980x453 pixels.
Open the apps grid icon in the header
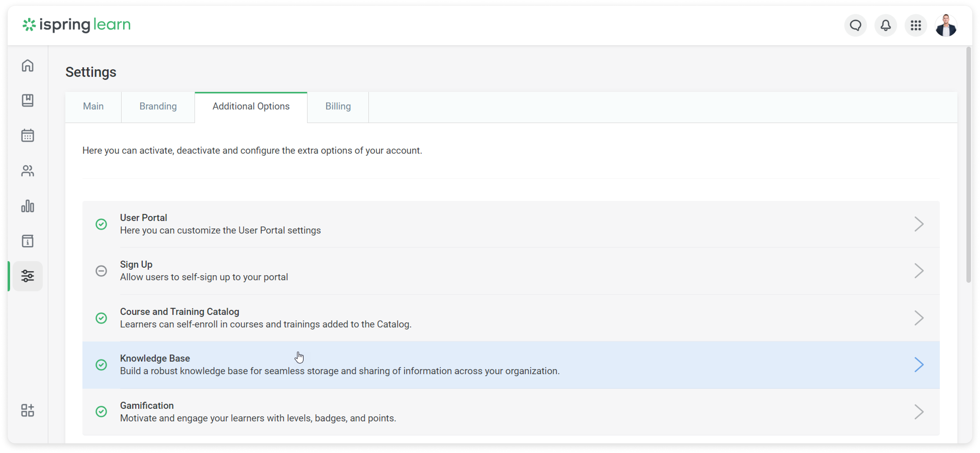[916, 25]
